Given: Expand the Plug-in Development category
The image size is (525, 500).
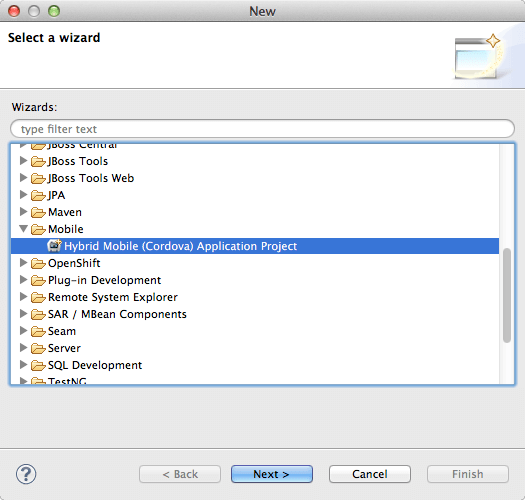Looking at the screenshot, I should (x=23, y=280).
